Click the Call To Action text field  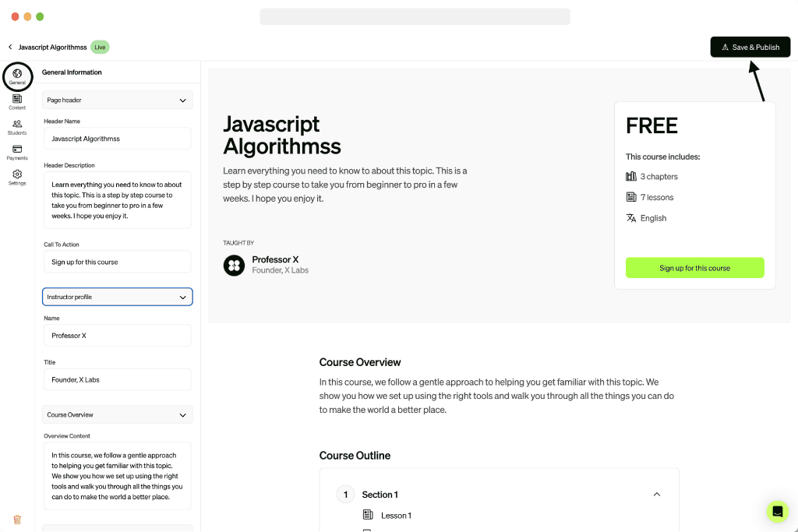tap(117, 262)
